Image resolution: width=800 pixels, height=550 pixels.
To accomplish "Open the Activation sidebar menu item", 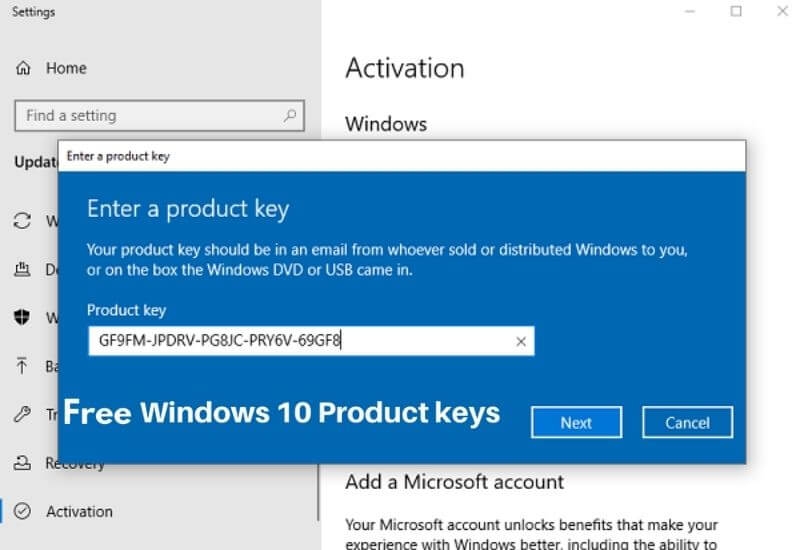I will (79, 511).
